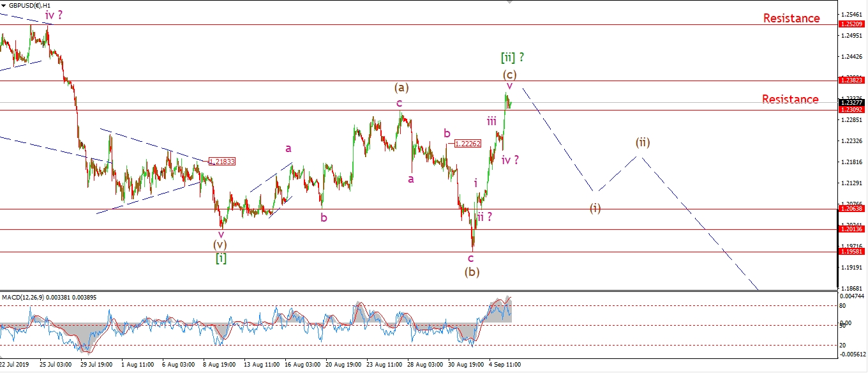Click the 1.20766 price scale value

pos(853,204)
